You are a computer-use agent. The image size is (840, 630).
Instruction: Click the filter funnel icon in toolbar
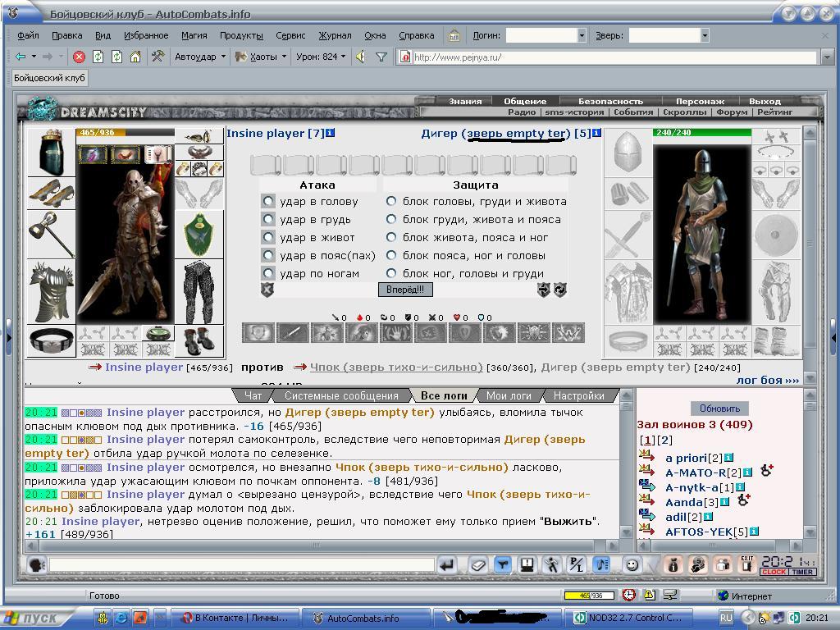tap(381, 57)
